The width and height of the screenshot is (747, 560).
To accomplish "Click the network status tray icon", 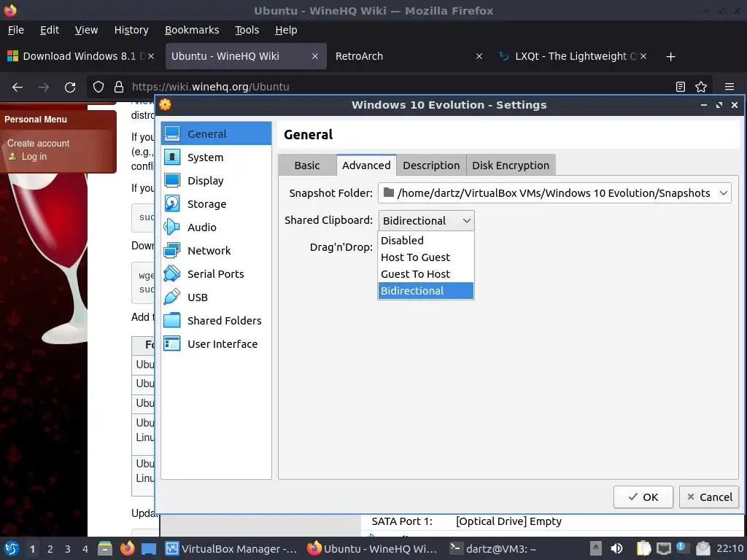I will 664,548.
